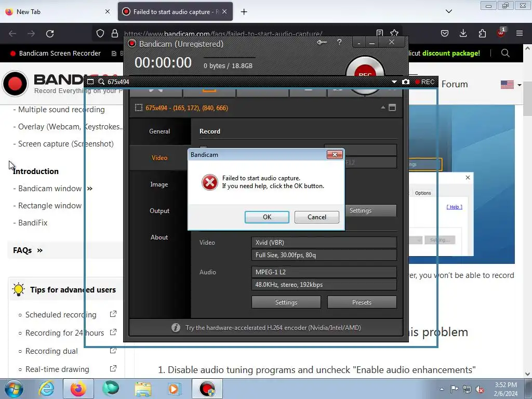This screenshot has width=532, height=399.
Task: Open the list all tabs chevron
Action: [x=449, y=11]
